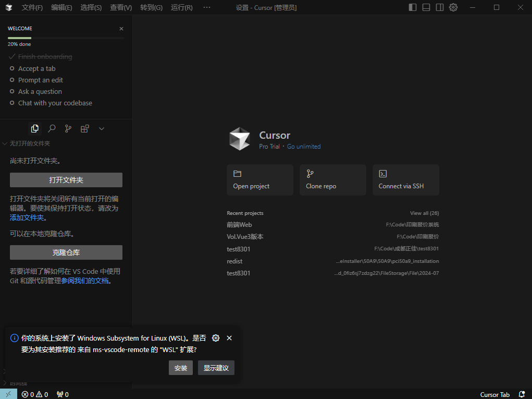Click the 打开文件夹 button
532x399 pixels.
click(x=66, y=180)
